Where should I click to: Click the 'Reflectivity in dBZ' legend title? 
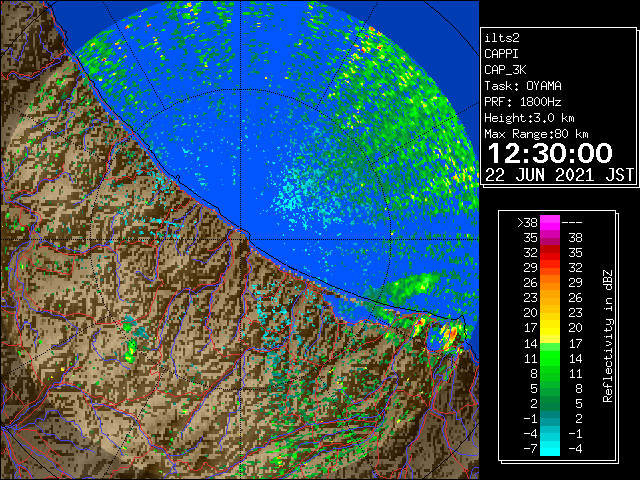point(607,336)
